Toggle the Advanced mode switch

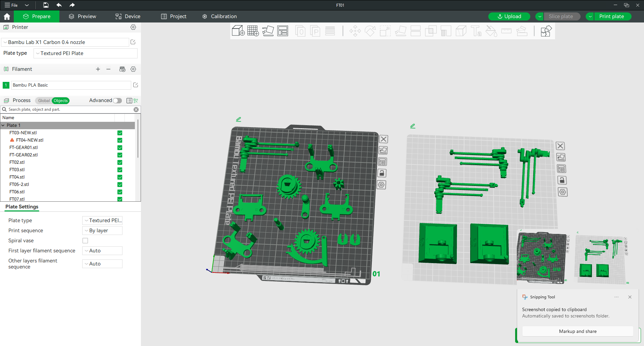coord(117,101)
